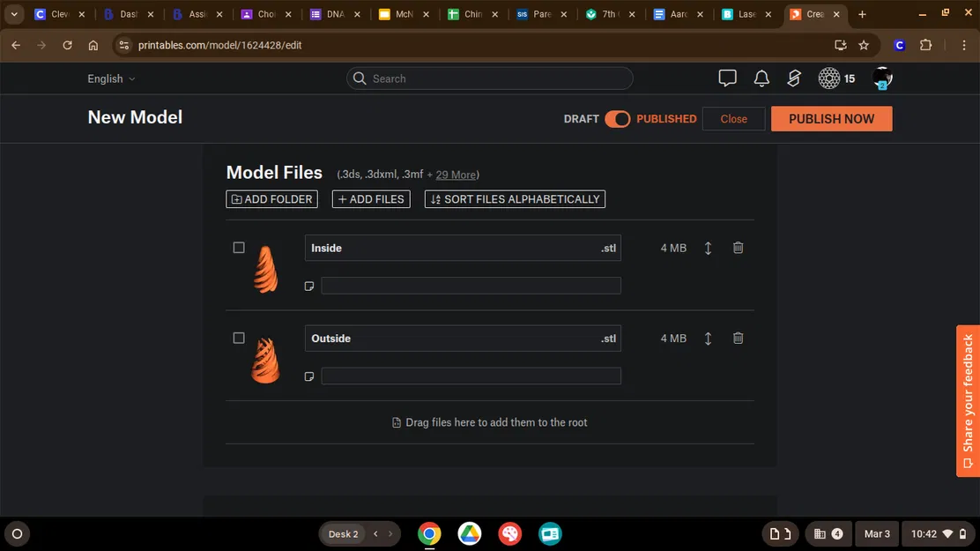Click note icon under Inside file
The image size is (980, 551).
(x=308, y=286)
